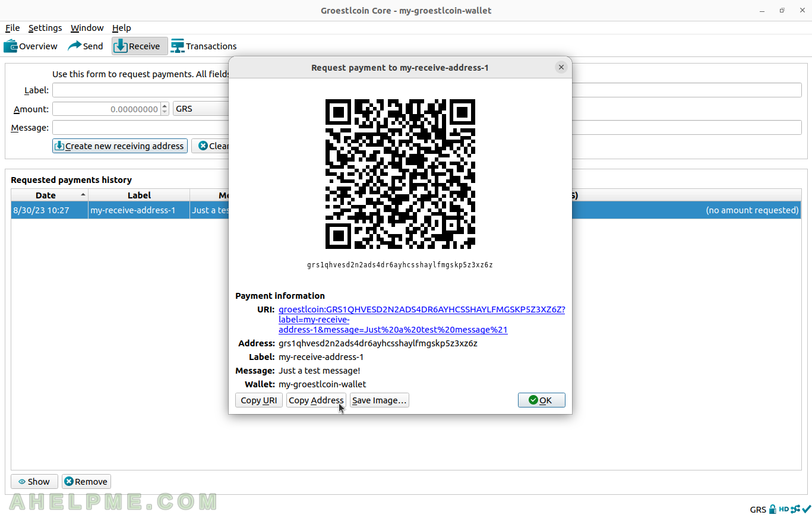Click the network activity status icon

(795, 509)
